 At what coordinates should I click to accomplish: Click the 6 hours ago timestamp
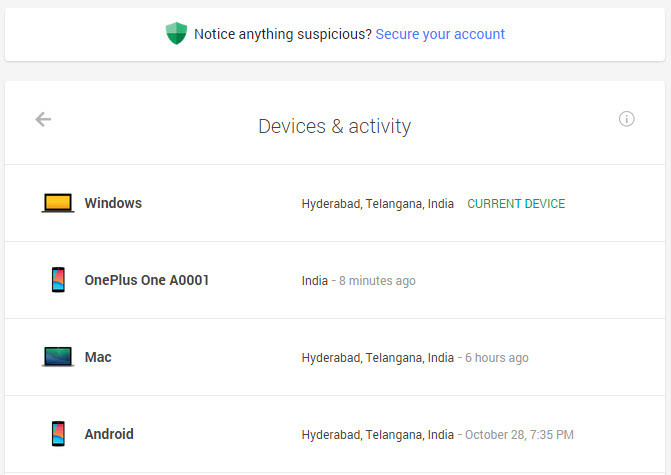click(x=497, y=358)
